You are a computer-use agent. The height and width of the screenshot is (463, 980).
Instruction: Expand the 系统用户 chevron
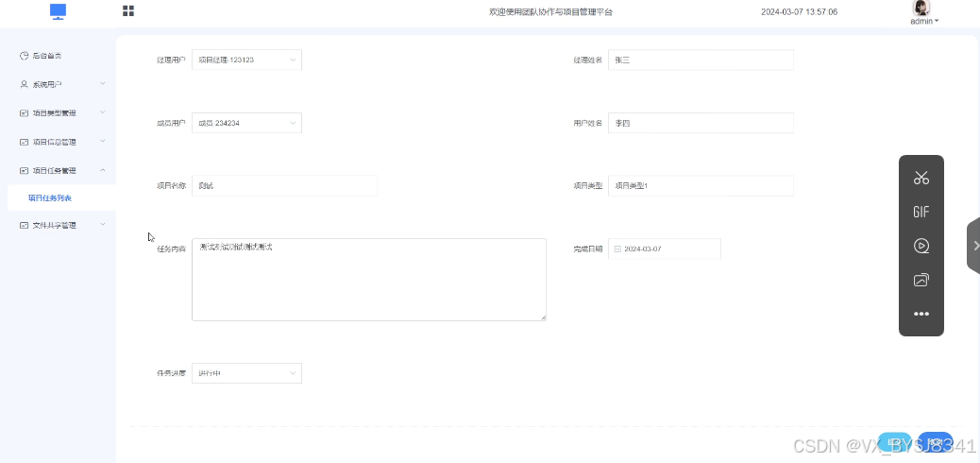pos(103,84)
